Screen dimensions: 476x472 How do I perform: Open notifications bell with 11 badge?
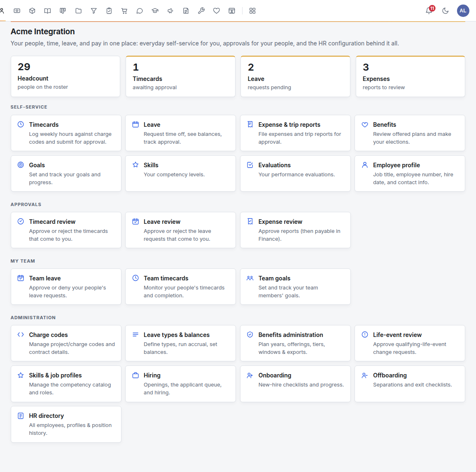429,11
